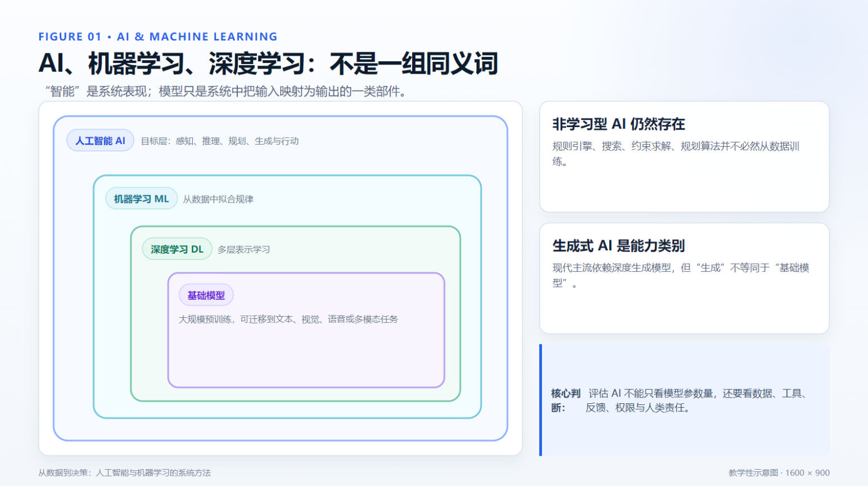This screenshot has width=868, height=486.
Task: Click the 深度学习 DL pill label
Action: pyautogui.click(x=177, y=249)
